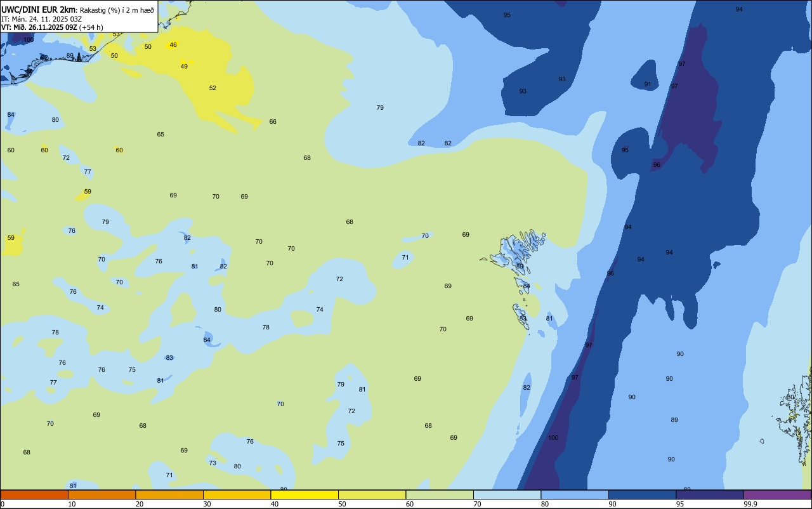
Task: Click the humidity value 91 in dark blue patch
Action: [x=648, y=84]
